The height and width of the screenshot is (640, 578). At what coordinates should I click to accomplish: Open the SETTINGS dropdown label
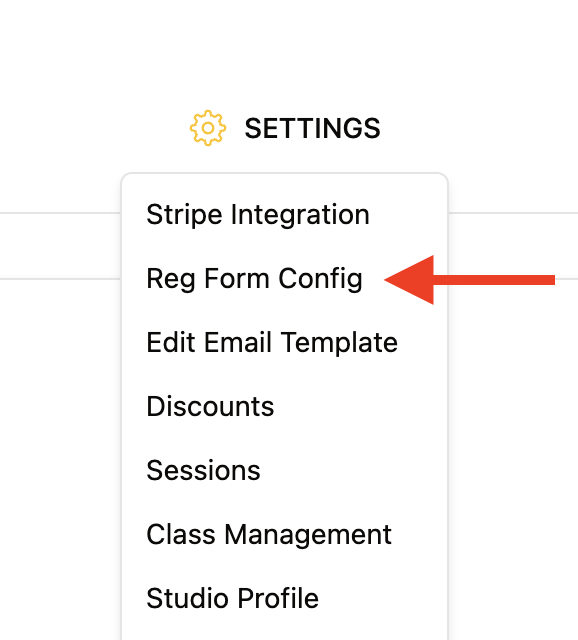[x=312, y=128]
